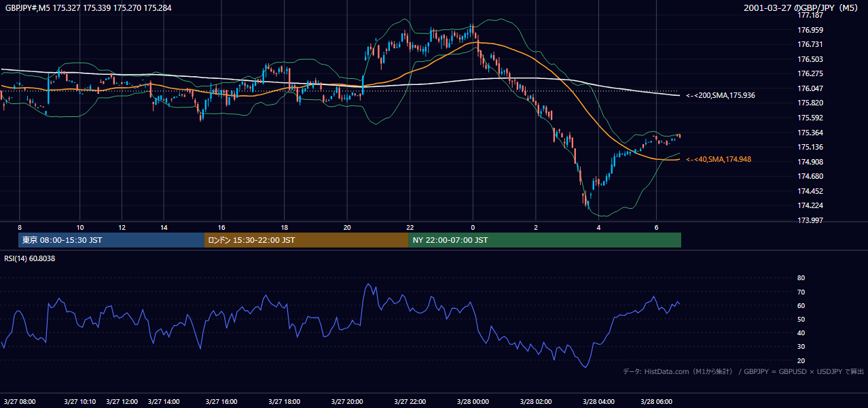Click the hour 20 tick under the price chart
Screen dimensions: 868x408
tap(347, 227)
